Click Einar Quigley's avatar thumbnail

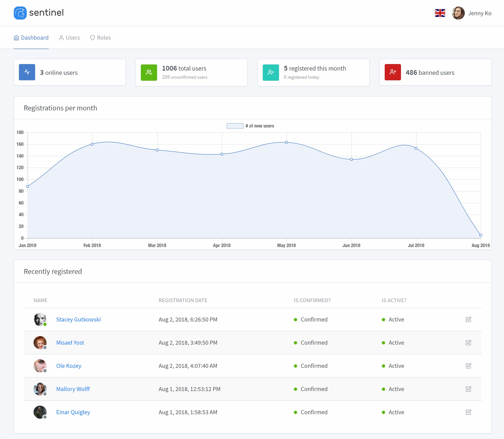40,412
